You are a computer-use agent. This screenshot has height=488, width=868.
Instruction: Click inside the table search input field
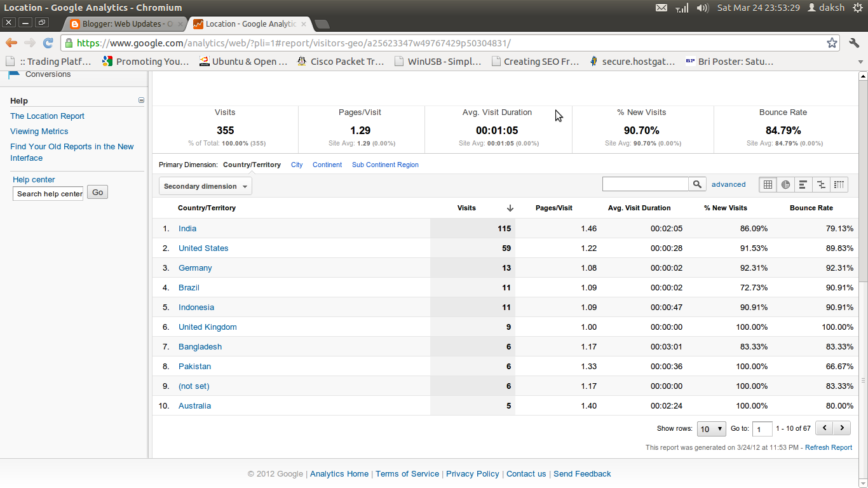645,184
